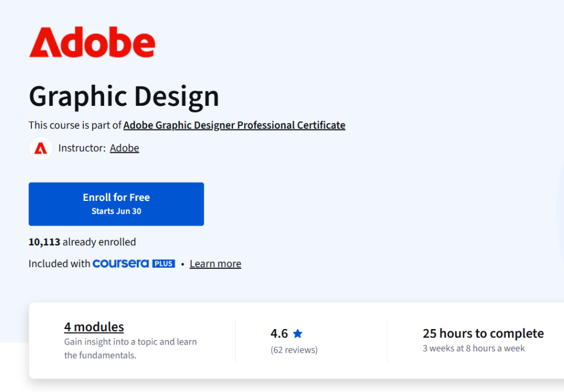Open the Learn more link
Viewport: 564px width, 392px height.
tap(215, 263)
